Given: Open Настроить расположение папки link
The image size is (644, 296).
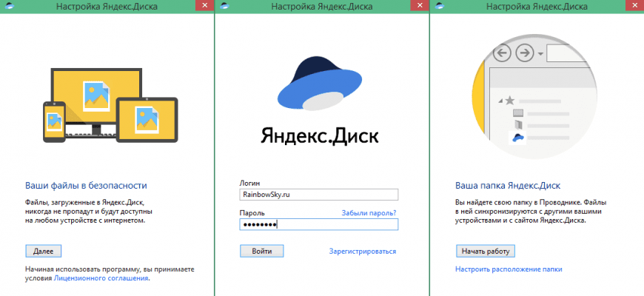Looking at the screenshot, I should [509, 269].
